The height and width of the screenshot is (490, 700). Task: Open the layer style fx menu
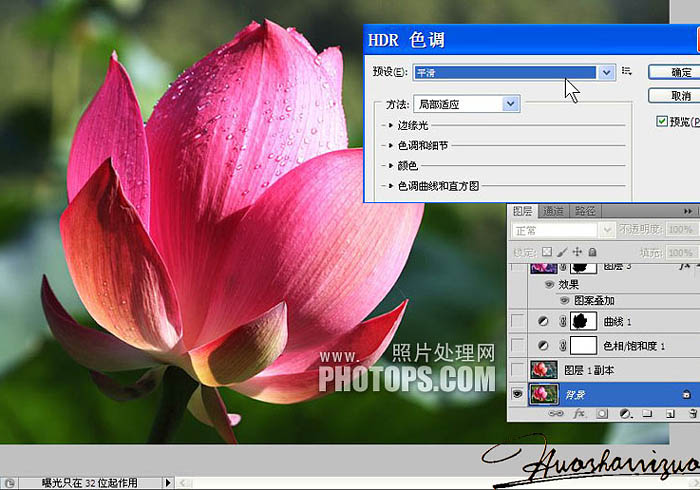(578, 412)
